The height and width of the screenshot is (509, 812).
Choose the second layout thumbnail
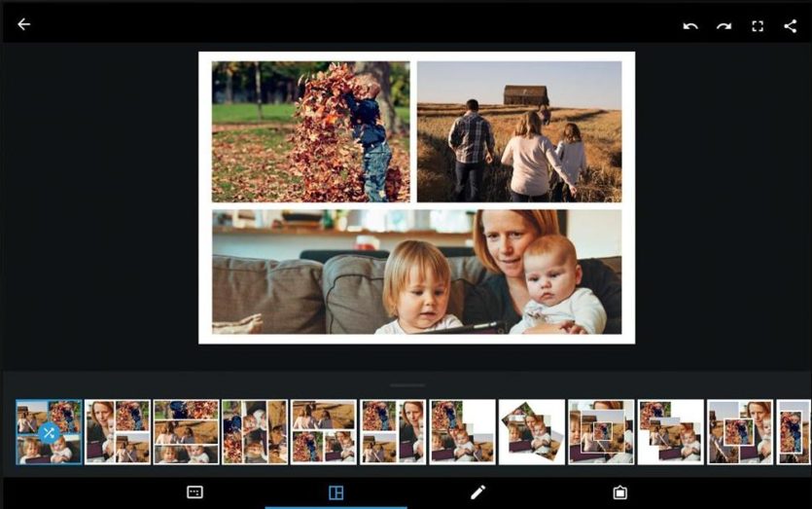point(118,432)
